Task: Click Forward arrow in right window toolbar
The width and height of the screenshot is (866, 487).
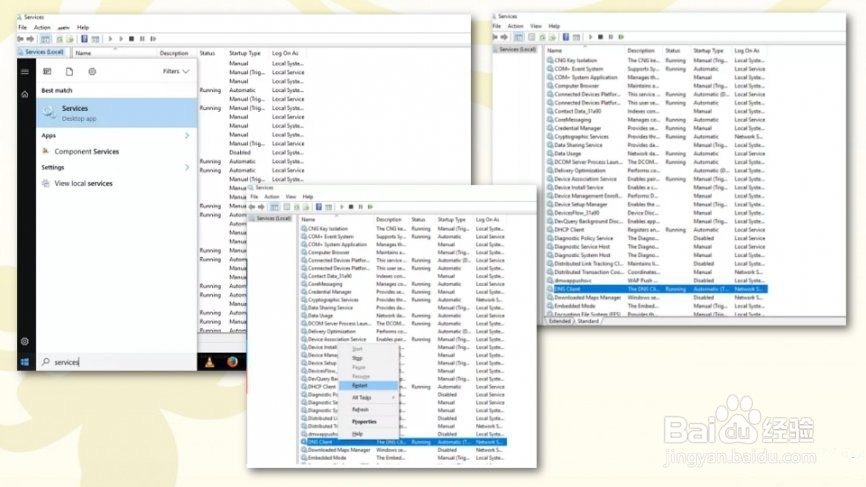Action: point(504,37)
